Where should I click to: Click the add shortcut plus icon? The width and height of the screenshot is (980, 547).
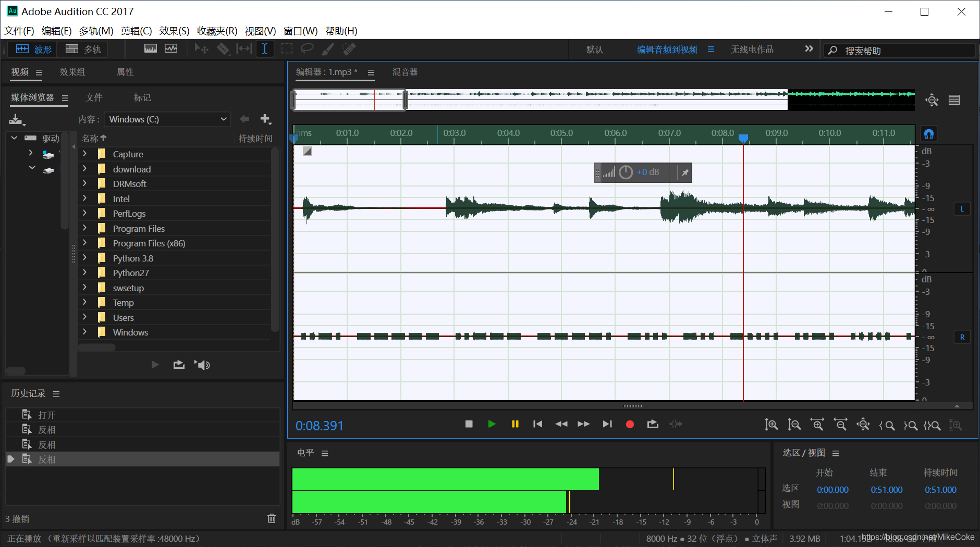click(x=266, y=119)
